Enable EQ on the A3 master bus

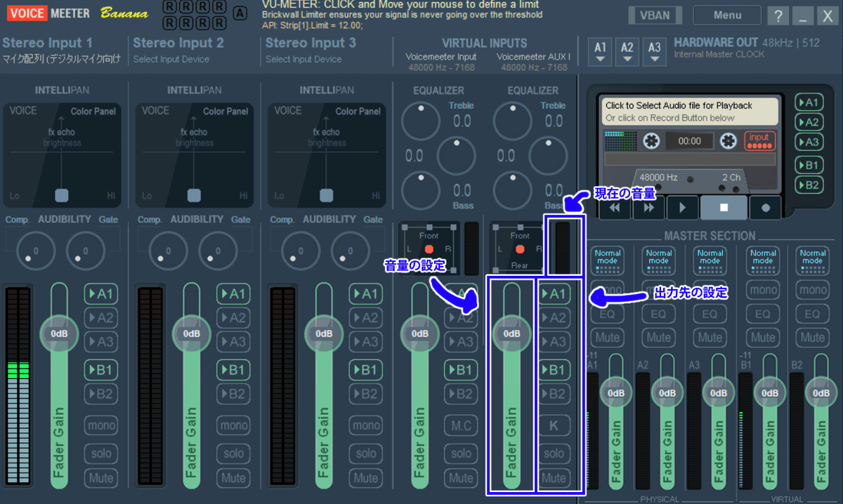[710, 314]
